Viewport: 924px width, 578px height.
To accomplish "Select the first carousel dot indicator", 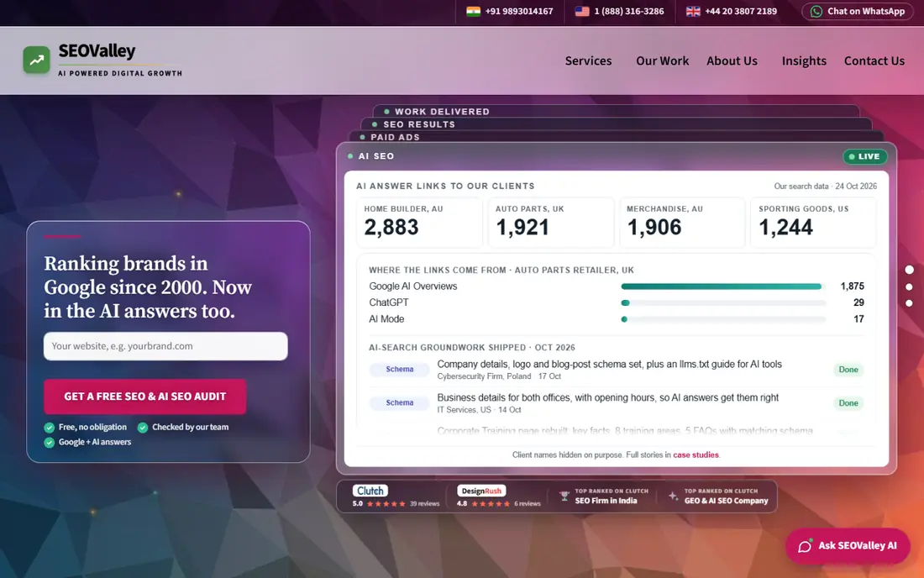I will (x=909, y=270).
